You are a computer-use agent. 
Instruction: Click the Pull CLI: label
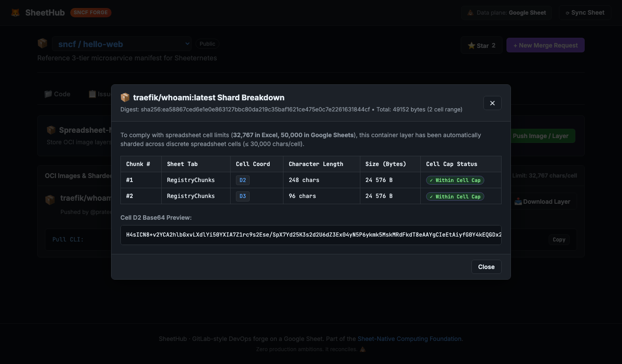68,240
